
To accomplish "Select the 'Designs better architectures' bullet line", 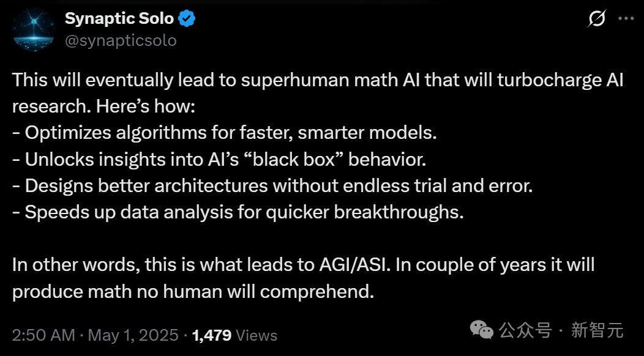I will pos(272,185).
